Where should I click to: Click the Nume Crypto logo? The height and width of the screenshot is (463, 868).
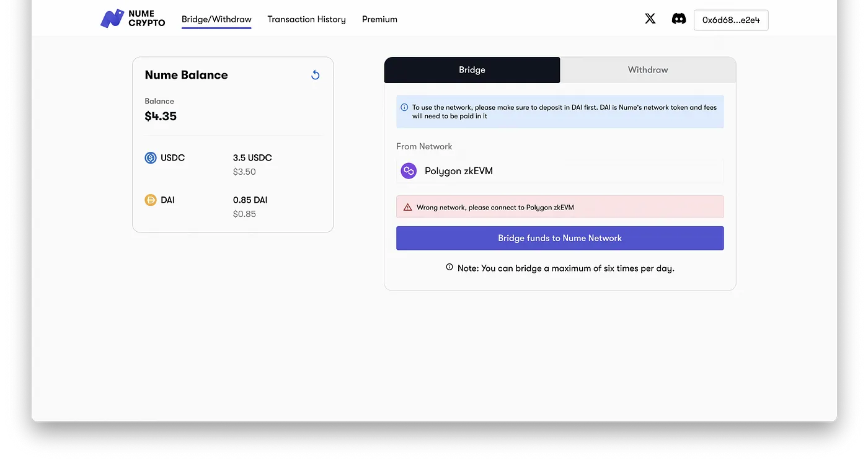coord(133,19)
